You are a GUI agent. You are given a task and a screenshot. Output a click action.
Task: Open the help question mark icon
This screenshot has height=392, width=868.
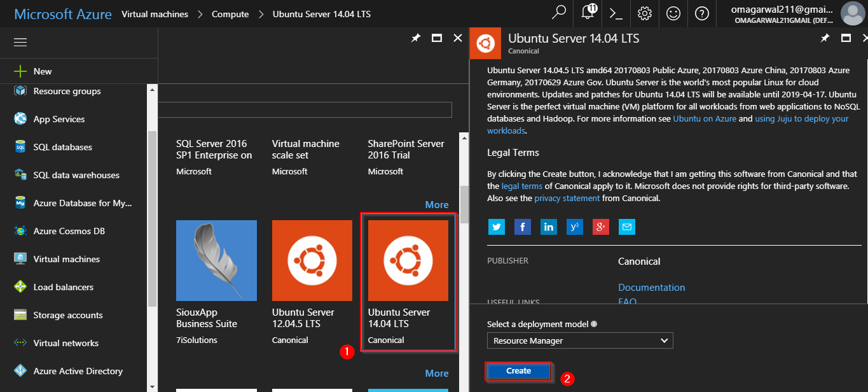[x=702, y=13]
